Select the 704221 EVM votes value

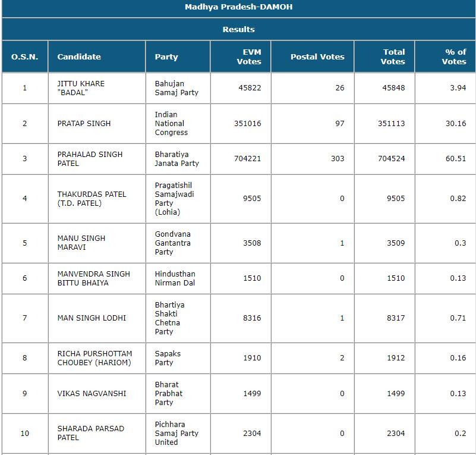pyautogui.click(x=250, y=158)
